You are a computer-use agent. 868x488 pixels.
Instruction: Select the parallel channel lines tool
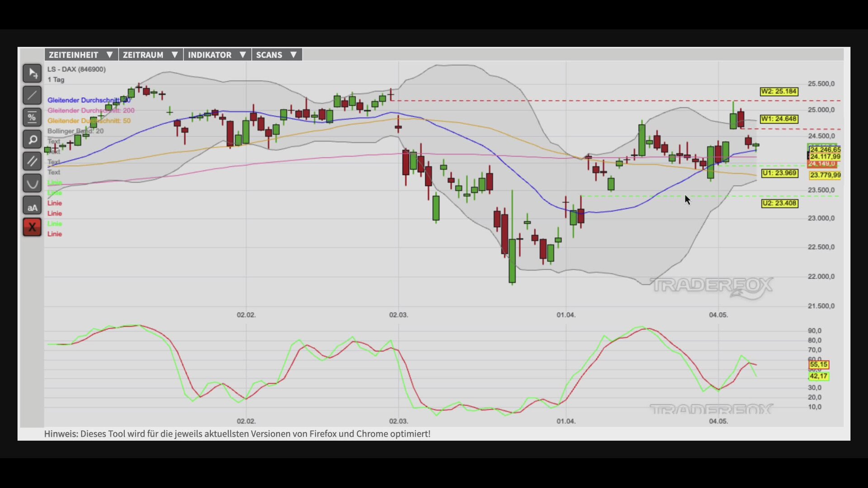pyautogui.click(x=32, y=161)
